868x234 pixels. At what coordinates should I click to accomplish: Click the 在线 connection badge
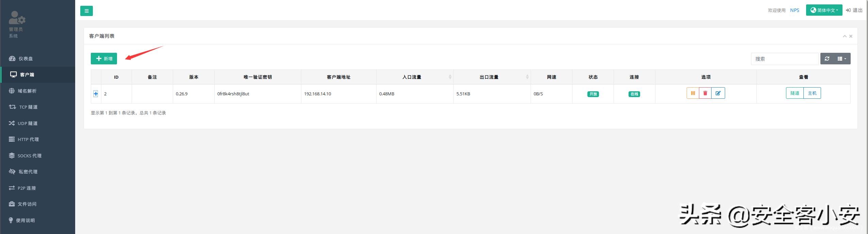click(634, 94)
